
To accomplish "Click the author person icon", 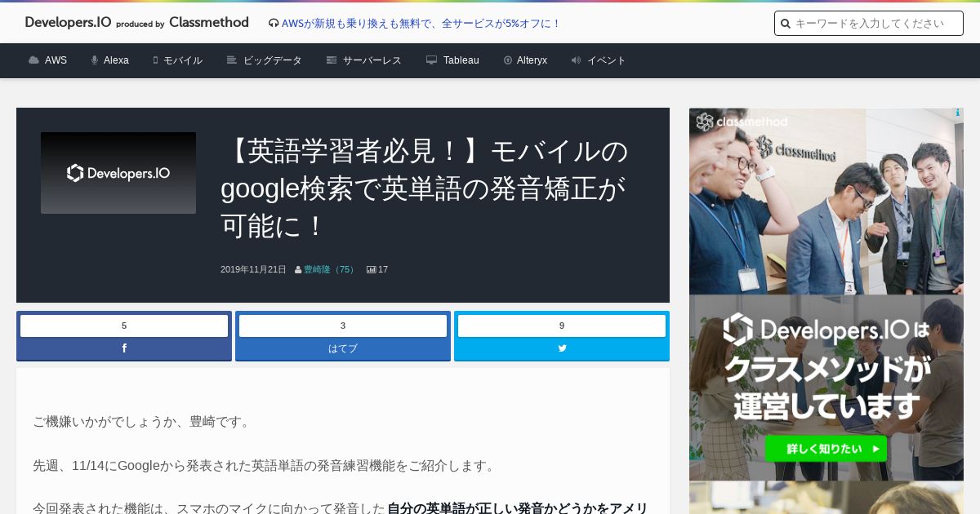I will click(x=298, y=269).
